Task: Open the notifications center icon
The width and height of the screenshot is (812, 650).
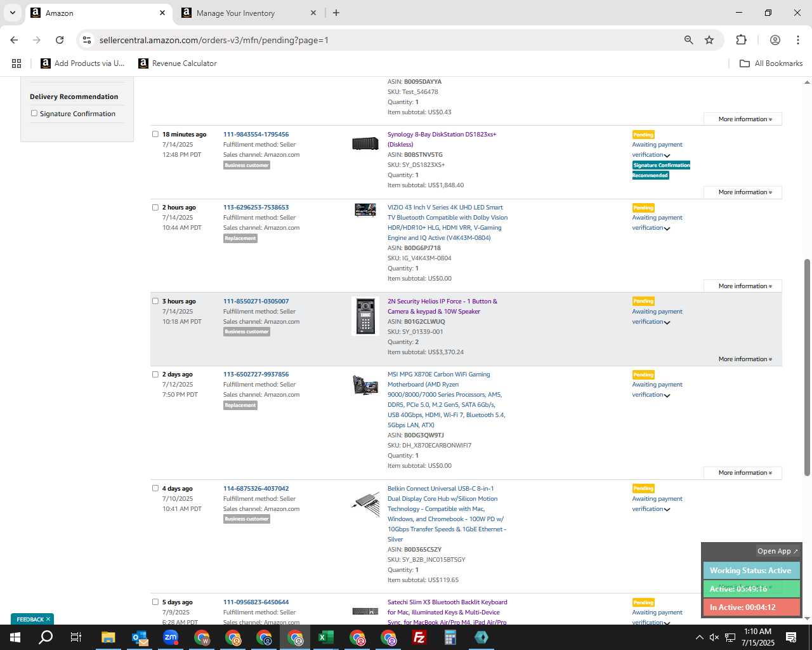Action: pyautogui.click(x=791, y=637)
